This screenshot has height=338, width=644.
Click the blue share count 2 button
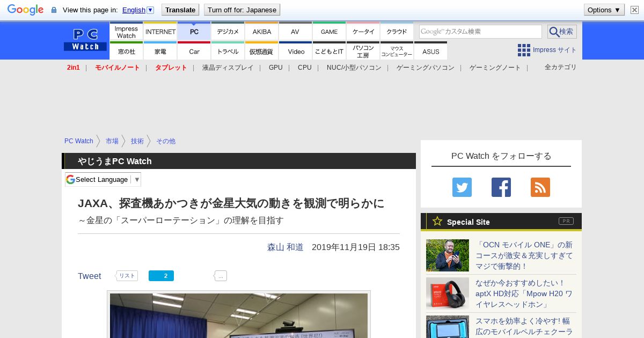click(x=161, y=276)
